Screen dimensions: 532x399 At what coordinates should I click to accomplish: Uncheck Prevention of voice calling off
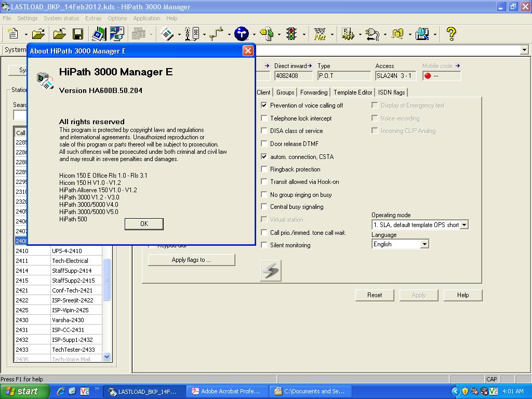click(x=264, y=104)
